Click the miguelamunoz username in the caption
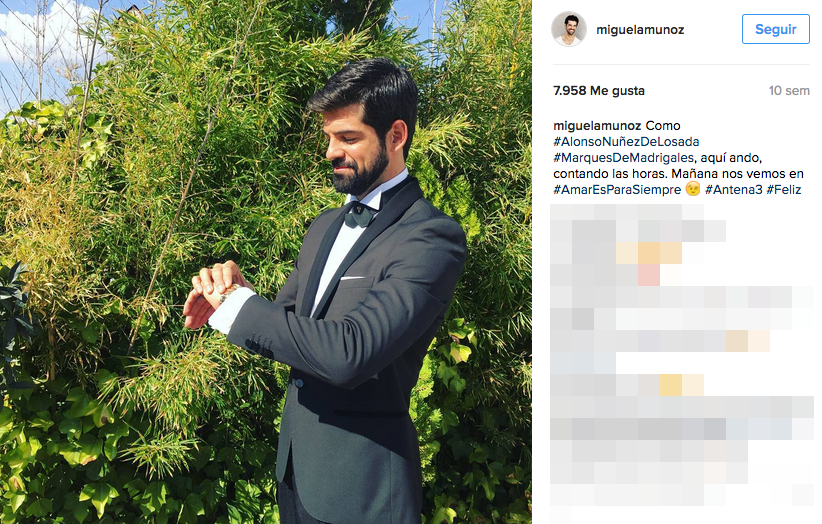The image size is (822, 524). pos(597,126)
